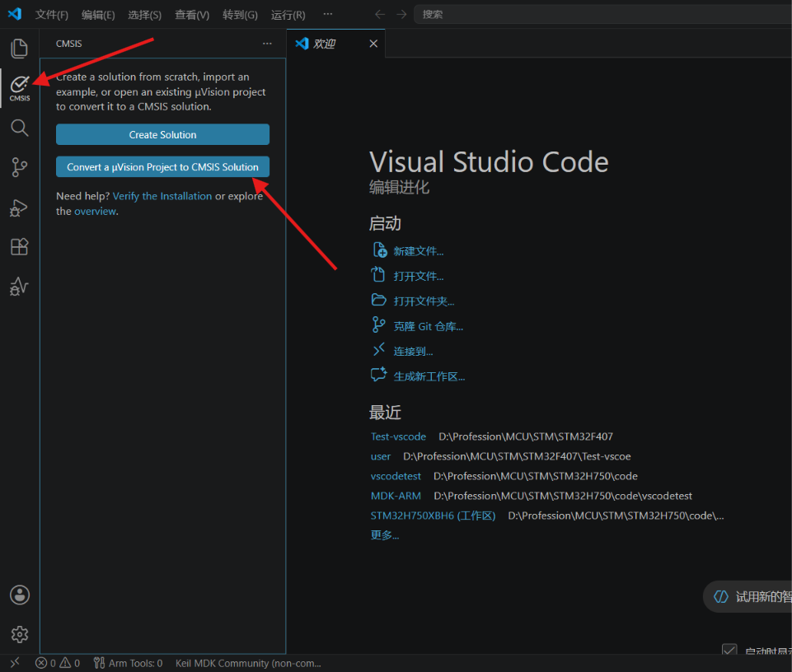Click the Clone Git repository icon
Image resolution: width=792 pixels, height=672 pixels.
click(378, 324)
